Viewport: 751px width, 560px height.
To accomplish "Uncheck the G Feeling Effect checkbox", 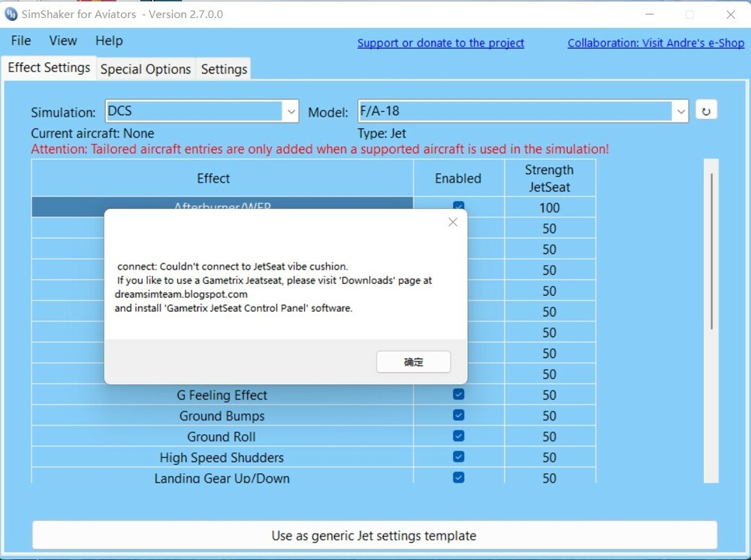I will click(458, 394).
